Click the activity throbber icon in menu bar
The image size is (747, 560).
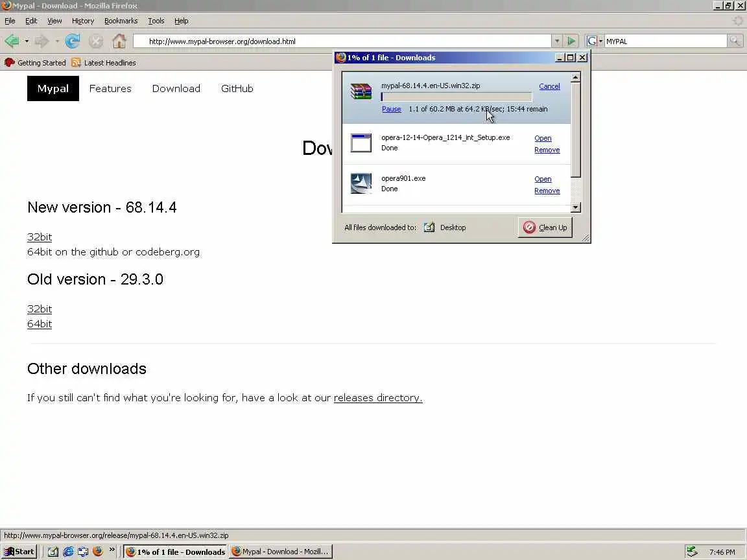(x=737, y=21)
